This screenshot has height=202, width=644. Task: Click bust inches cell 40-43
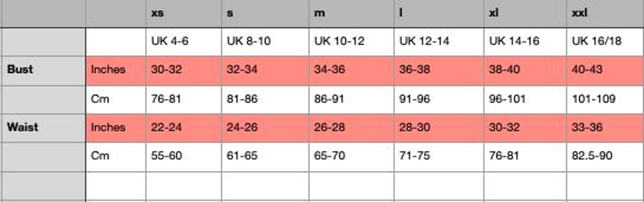tap(605, 71)
